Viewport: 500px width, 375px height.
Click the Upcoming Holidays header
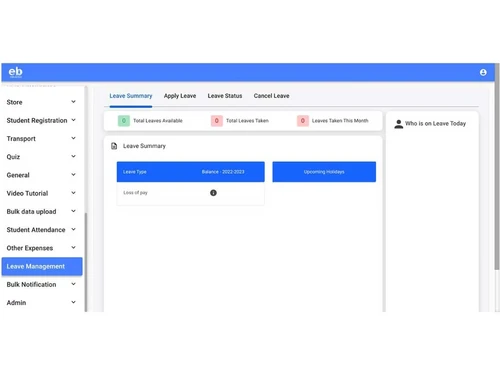click(x=324, y=172)
